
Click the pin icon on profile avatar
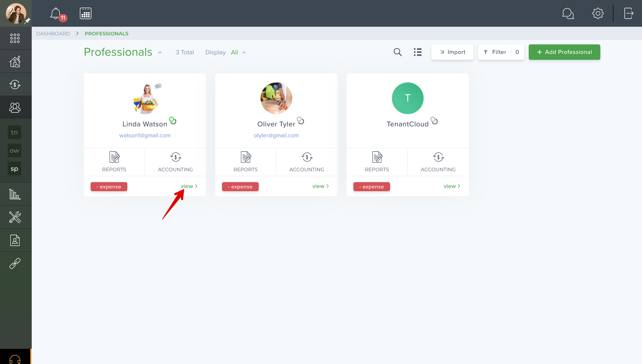tap(27, 21)
